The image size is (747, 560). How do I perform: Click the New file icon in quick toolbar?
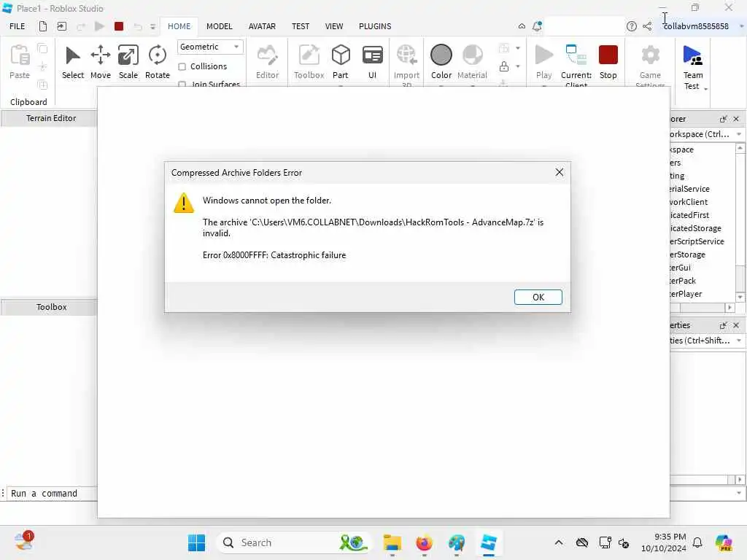(43, 26)
